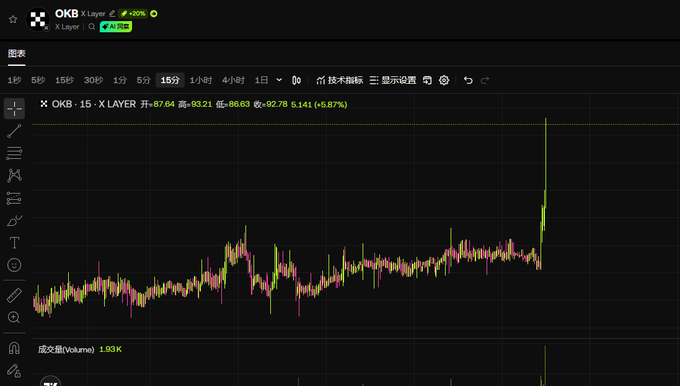Click the green coin icon beside +20%

tap(154, 13)
